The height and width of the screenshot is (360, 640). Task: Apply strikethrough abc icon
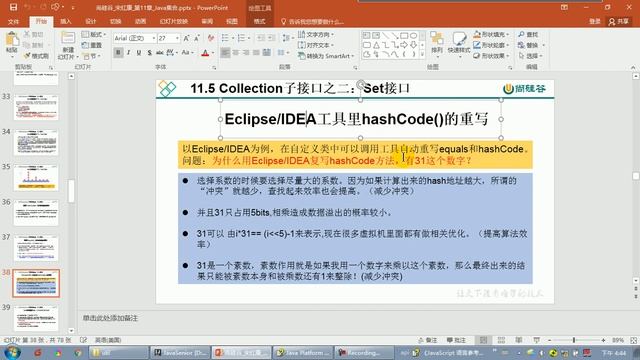tap(160, 52)
